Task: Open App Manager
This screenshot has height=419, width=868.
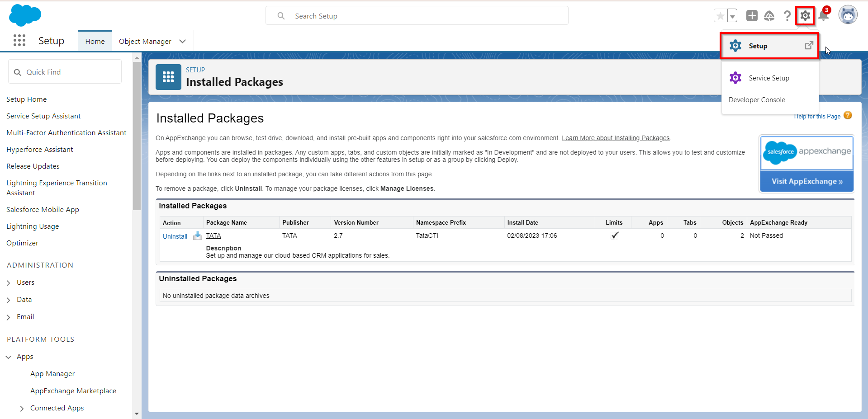Action: tap(52, 374)
